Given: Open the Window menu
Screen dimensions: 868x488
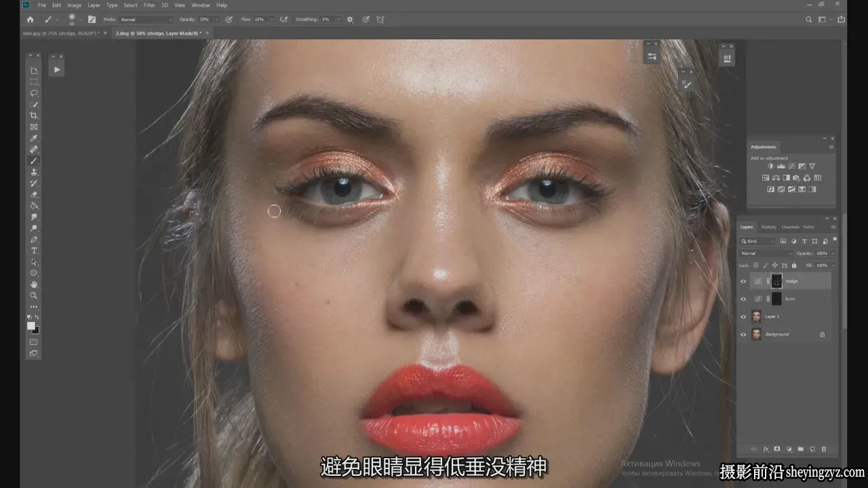Looking at the screenshot, I should pyautogui.click(x=201, y=5).
